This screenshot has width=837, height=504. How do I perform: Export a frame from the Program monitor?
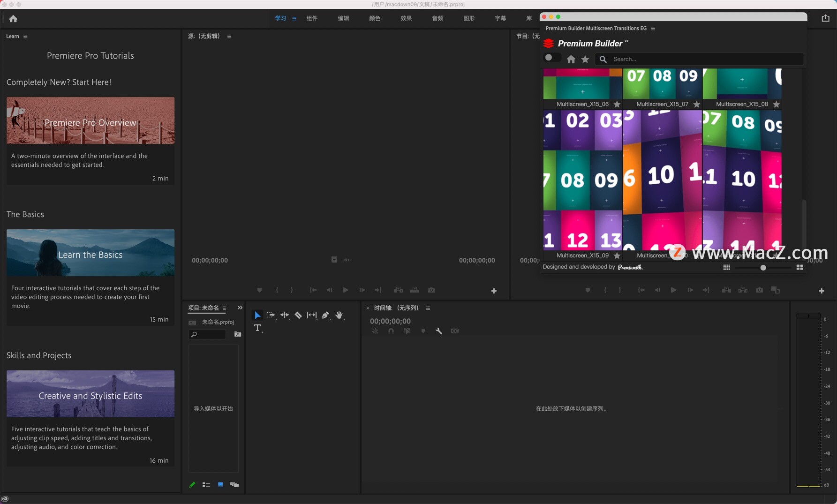pyautogui.click(x=760, y=290)
